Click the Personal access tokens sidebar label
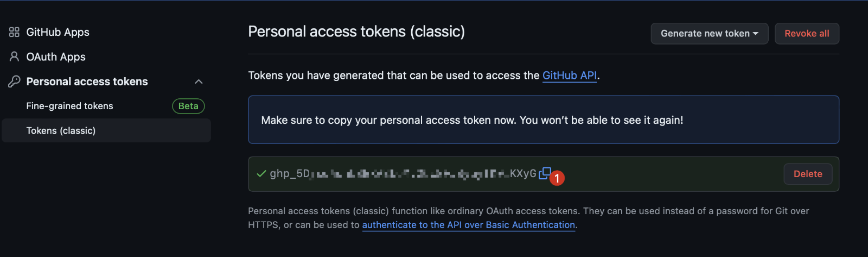The height and width of the screenshot is (257, 868). click(x=87, y=82)
